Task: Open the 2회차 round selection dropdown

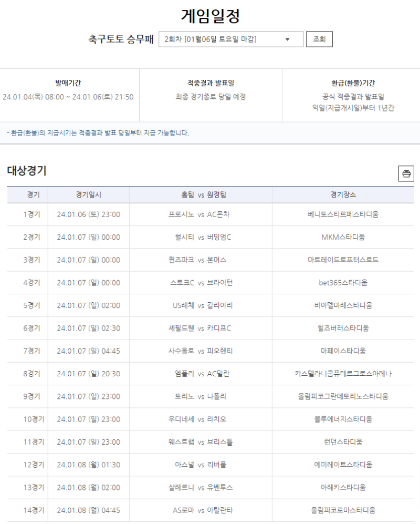Action: tap(230, 39)
